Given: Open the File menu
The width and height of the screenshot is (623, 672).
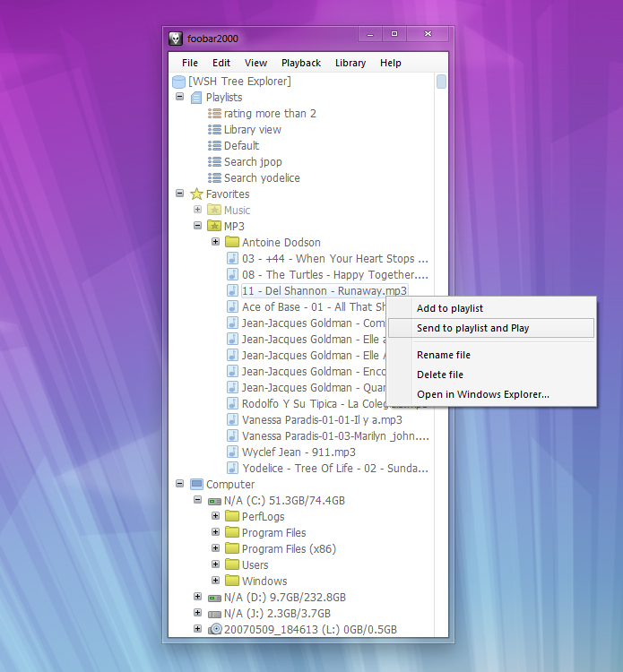Looking at the screenshot, I should click(x=190, y=63).
